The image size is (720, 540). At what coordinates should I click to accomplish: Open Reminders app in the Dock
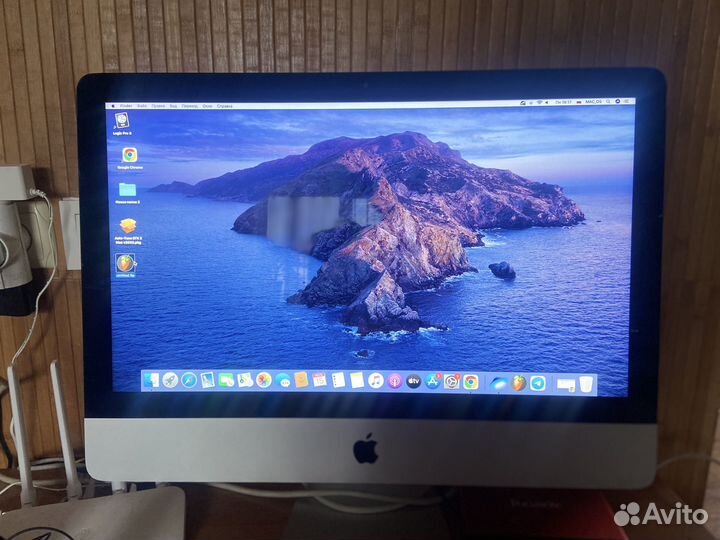(x=338, y=381)
